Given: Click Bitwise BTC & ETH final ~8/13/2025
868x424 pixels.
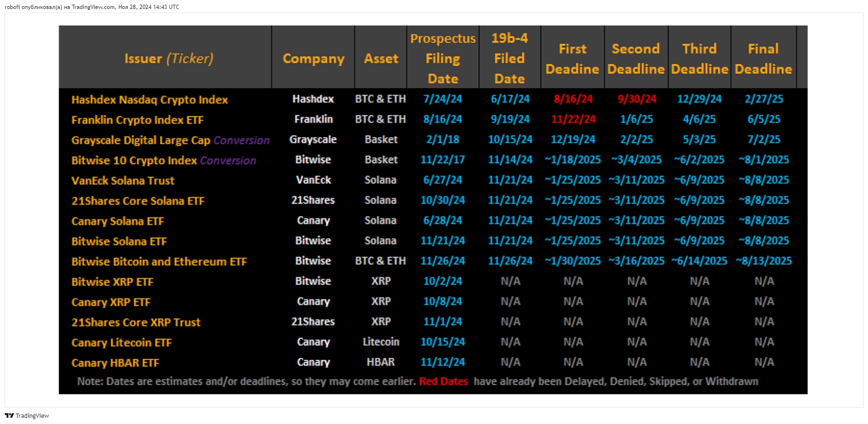Looking at the screenshot, I should click(764, 261).
